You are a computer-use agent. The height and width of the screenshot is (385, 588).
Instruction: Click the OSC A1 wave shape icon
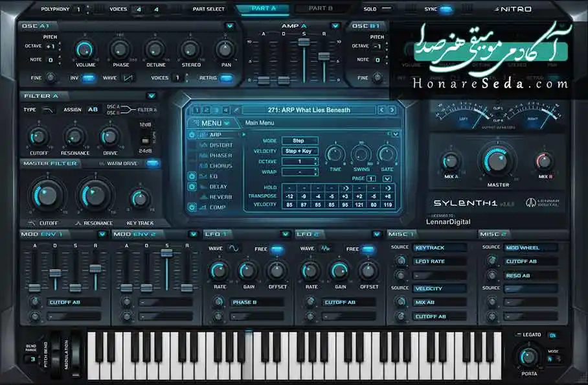(128, 78)
